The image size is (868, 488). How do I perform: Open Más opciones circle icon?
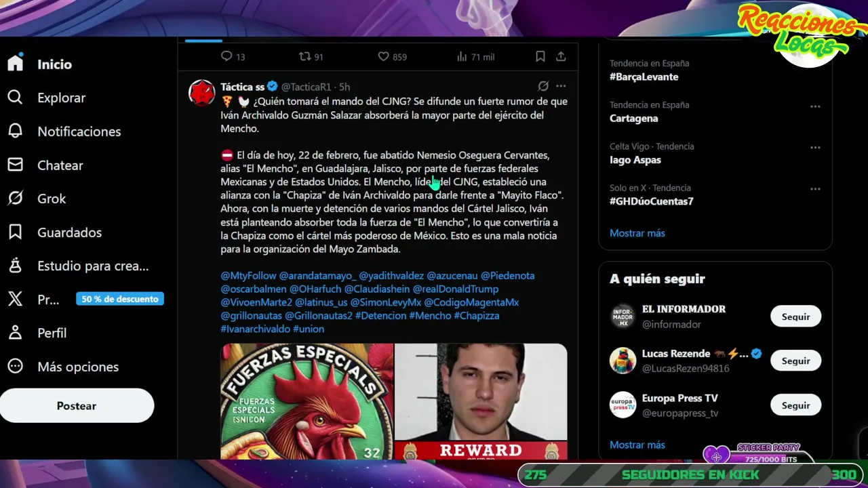click(x=16, y=366)
